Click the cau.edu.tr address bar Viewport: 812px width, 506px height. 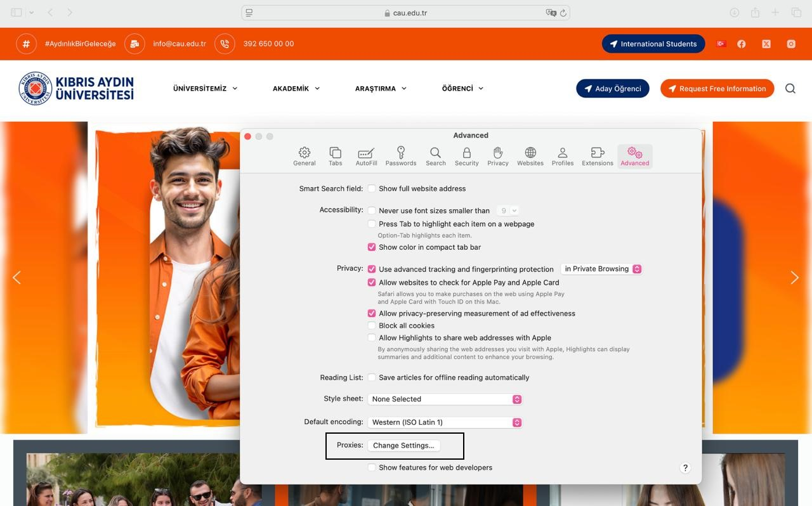tap(405, 13)
